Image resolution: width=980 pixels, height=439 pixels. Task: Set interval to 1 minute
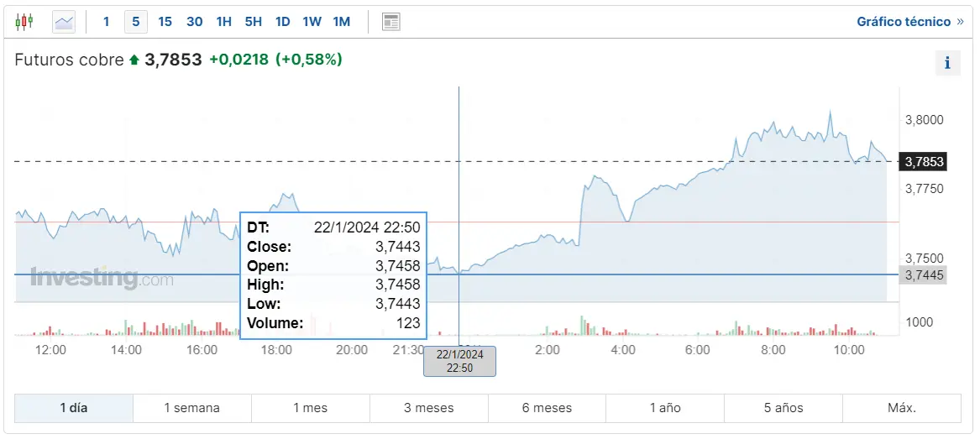pyautogui.click(x=106, y=22)
